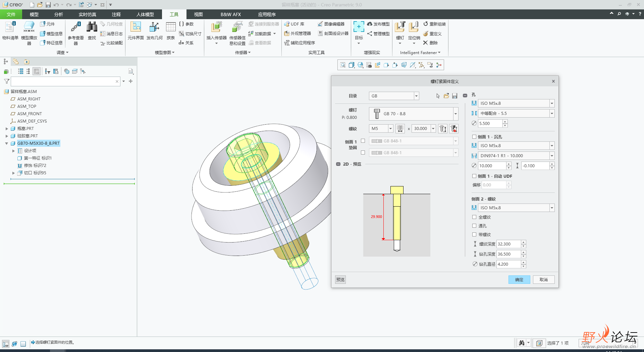644x352 pixels.
Task: Click the find icon in the status bar
Action: click(x=521, y=343)
